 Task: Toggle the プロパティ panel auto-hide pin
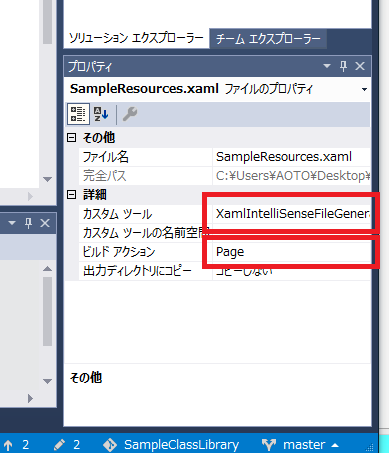coord(343,66)
